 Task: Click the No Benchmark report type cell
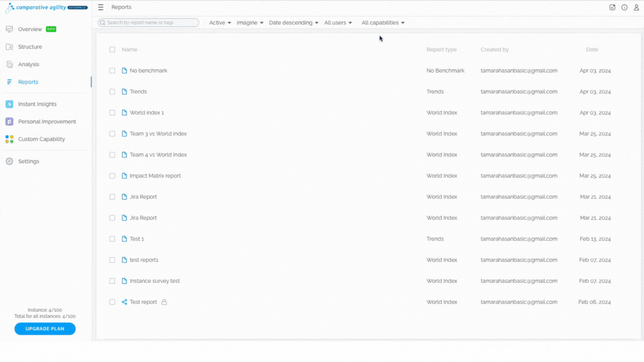pos(445,70)
